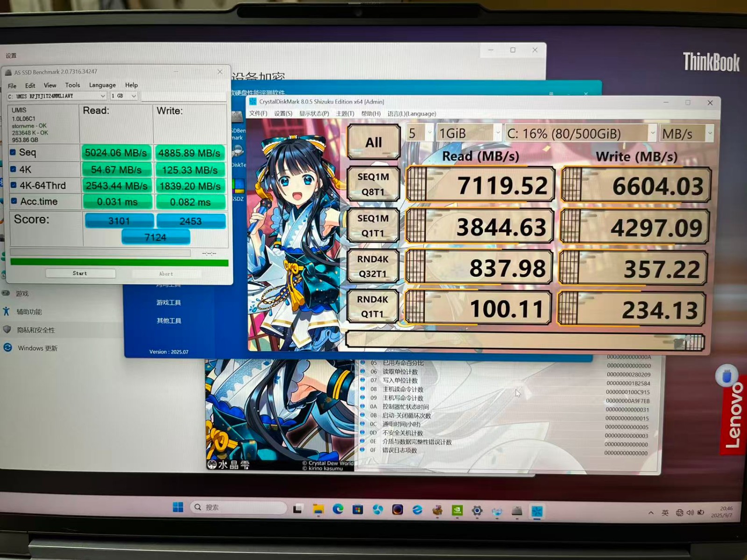Run the RND4K Q1T1 test
The image size is (747, 560).
pos(372,306)
